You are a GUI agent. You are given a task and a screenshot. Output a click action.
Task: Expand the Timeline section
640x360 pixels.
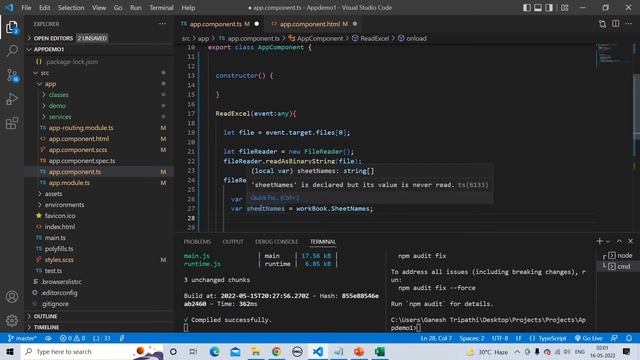[100, 327]
